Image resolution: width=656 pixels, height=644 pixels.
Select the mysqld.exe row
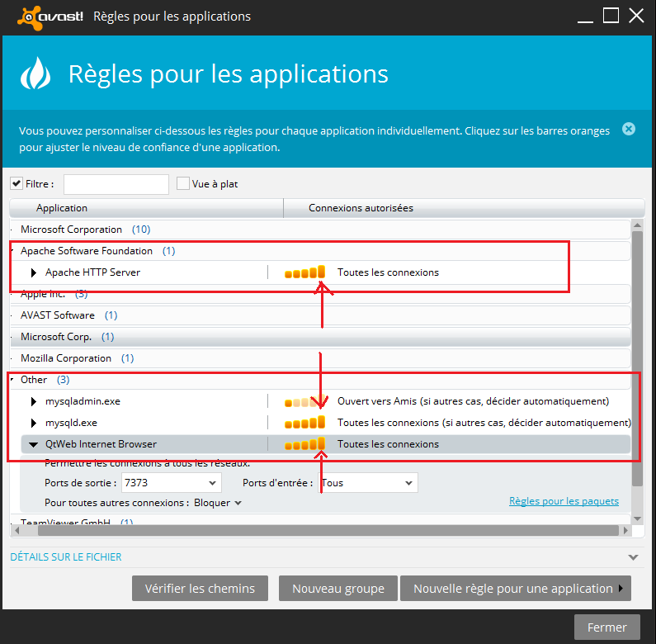click(325, 423)
